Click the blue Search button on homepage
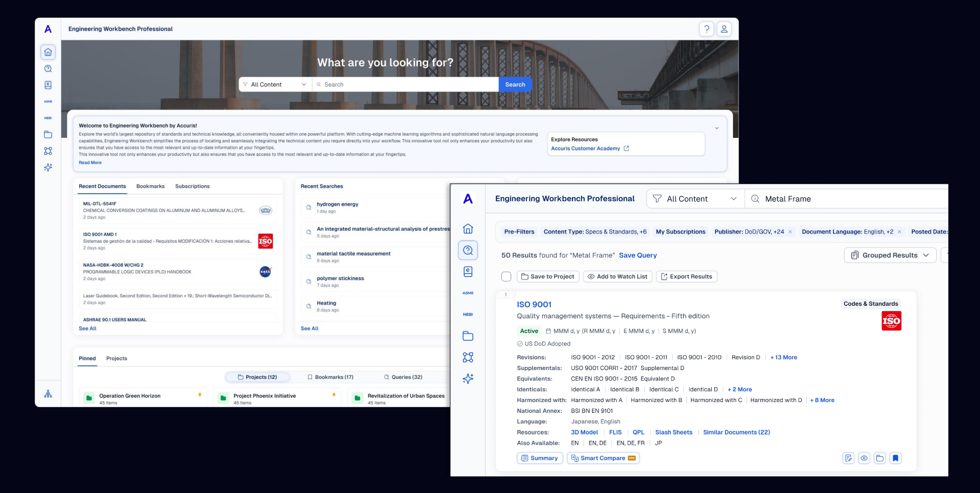 point(515,84)
